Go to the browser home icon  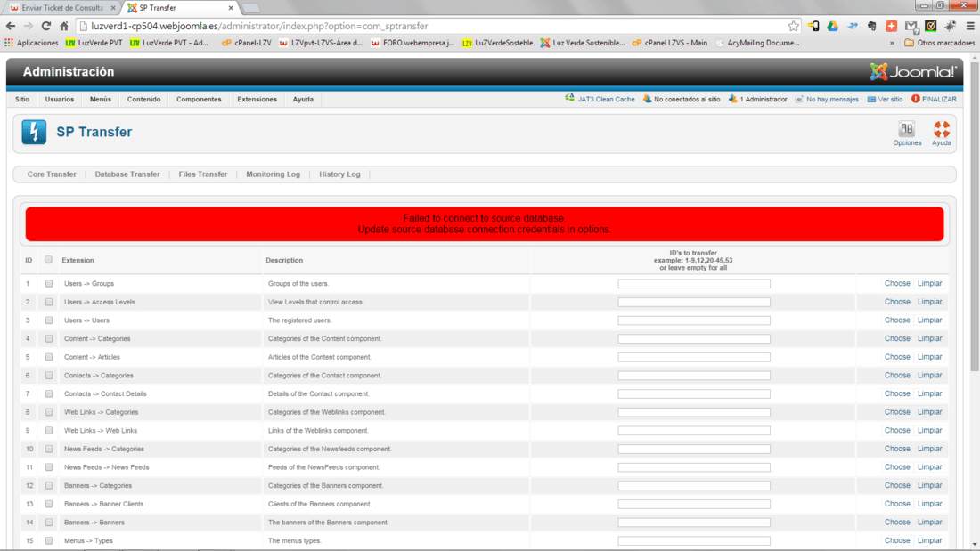(64, 26)
